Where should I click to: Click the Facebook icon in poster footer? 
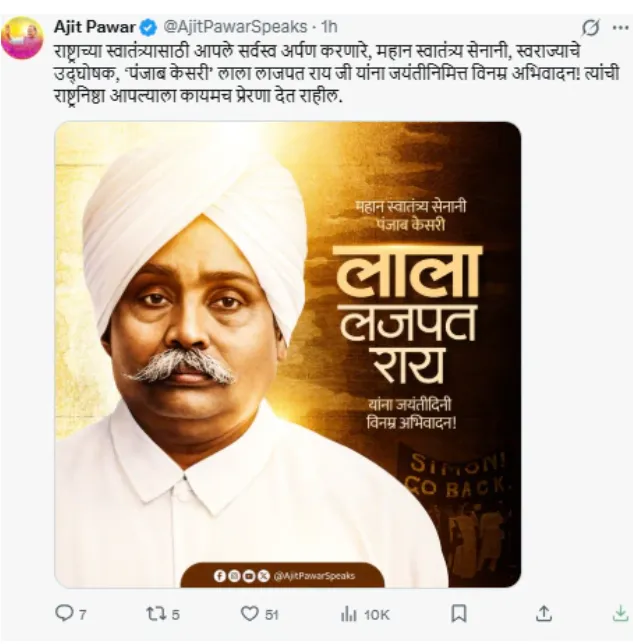point(219,576)
